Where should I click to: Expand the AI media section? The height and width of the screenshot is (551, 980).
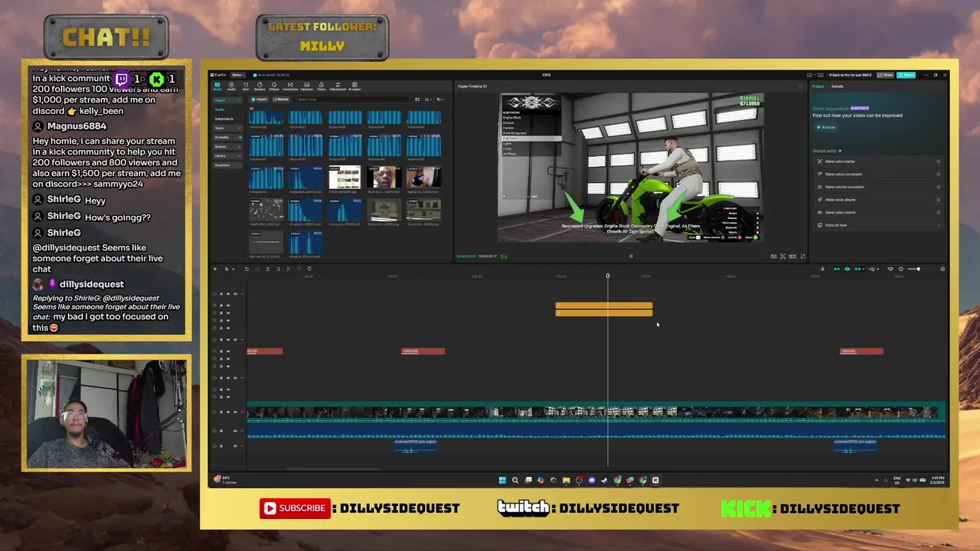(x=227, y=137)
